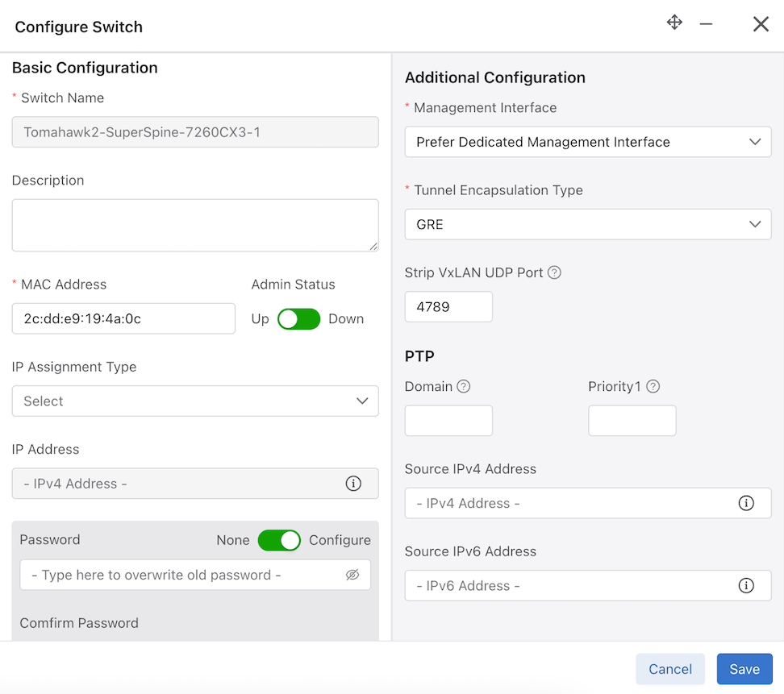Focus the Strip VxLAN UDP Port field
This screenshot has width=784, height=694.
(448, 307)
